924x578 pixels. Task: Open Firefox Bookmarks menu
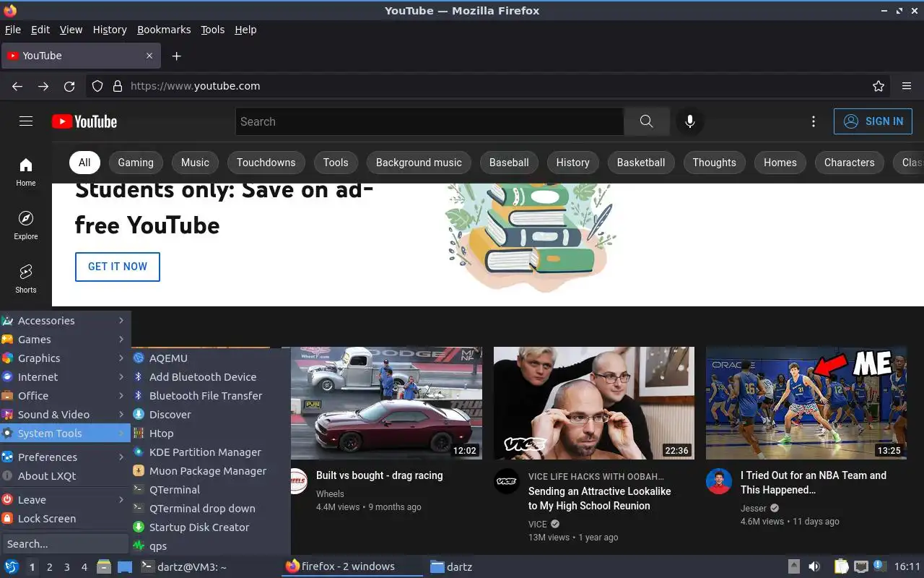164,30
